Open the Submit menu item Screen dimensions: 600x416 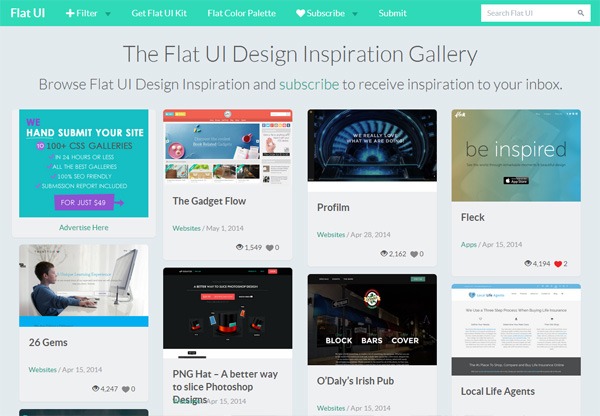click(x=393, y=13)
